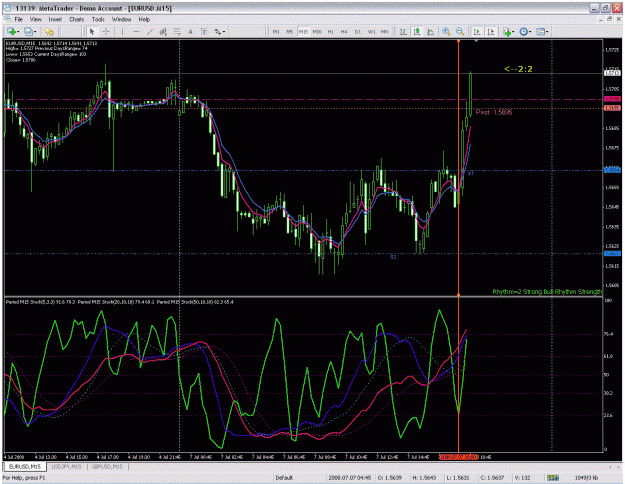Switch timeframe to H4
This screenshot has height=484, width=625.
pos(344,31)
